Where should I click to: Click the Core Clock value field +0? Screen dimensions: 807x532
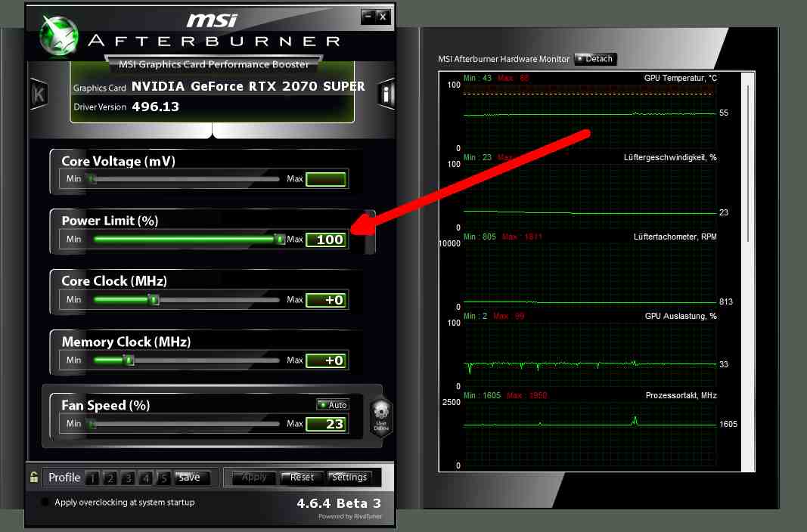pos(326,300)
